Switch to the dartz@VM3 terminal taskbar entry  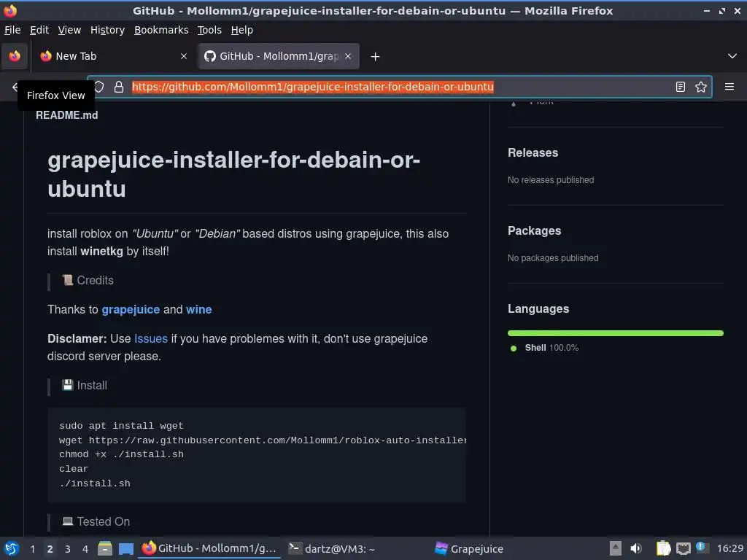(332, 548)
